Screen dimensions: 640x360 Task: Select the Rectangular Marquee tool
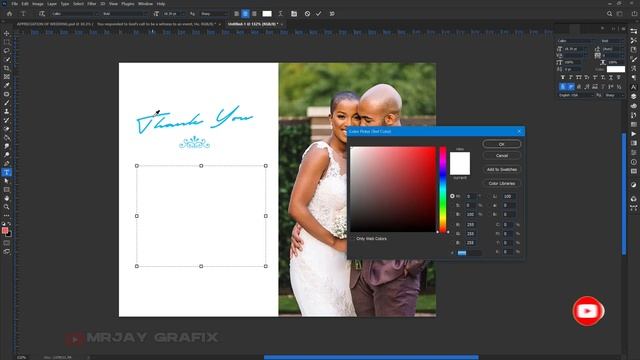pos(7,42)
